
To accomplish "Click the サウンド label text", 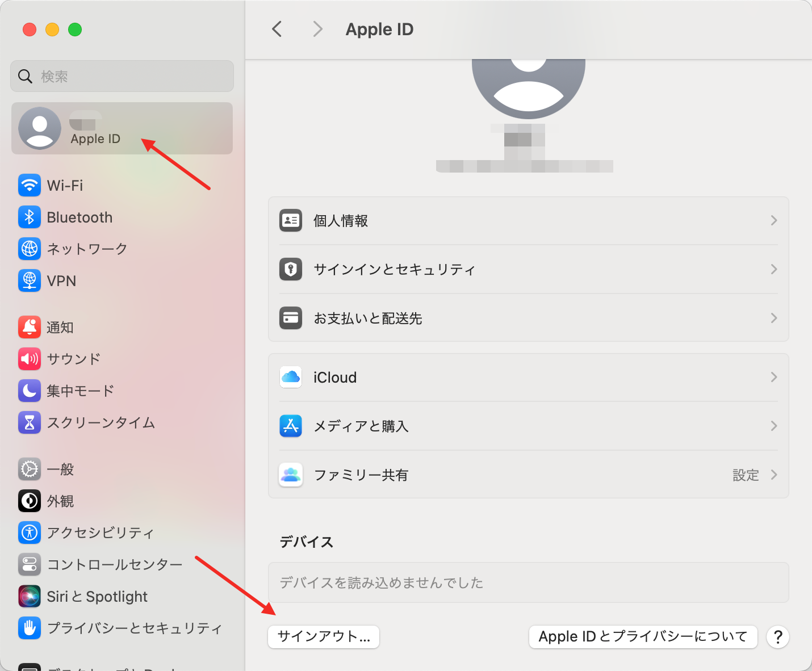I will click(74, 359).
